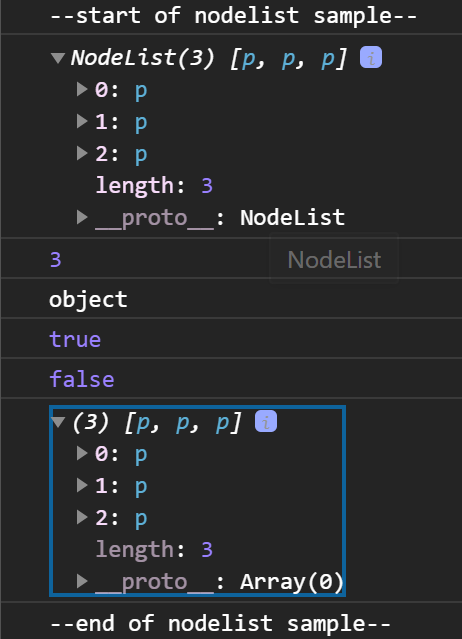Click the NodeList(3) [p, p, p] header text
This screenshot has height=639, width=462.
pos(209,57)
